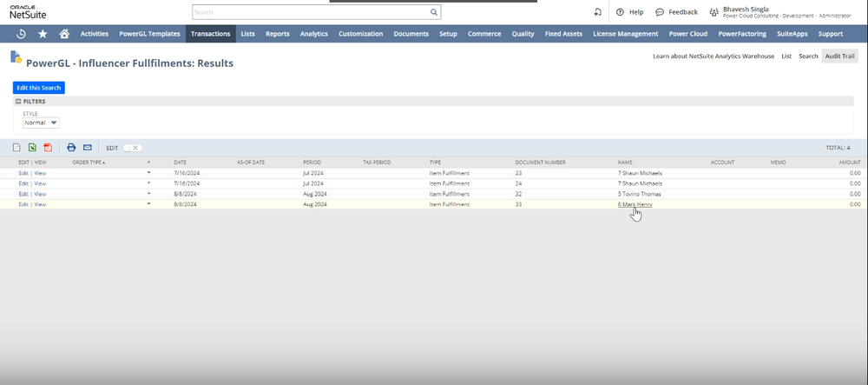This screenshot has width=868, height=385.
Task: Click View link for document number 33
Action: pos(40,204)
